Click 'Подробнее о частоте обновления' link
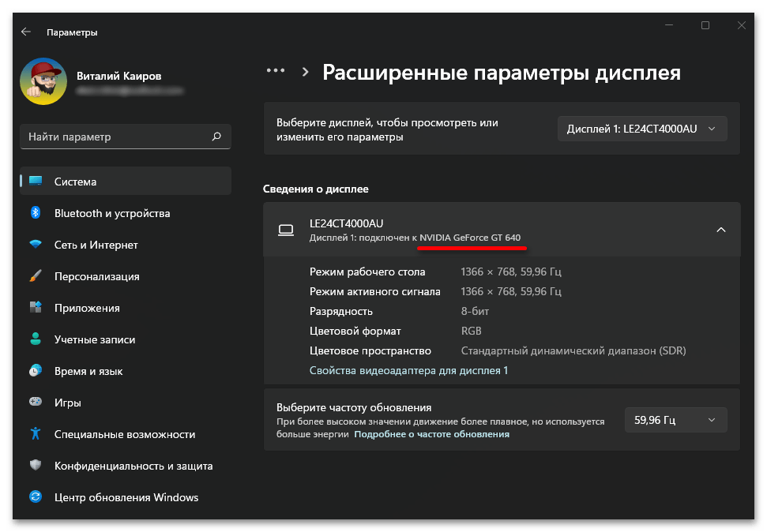767x532 pixels. pyautogui.click(x=431, y=433)
